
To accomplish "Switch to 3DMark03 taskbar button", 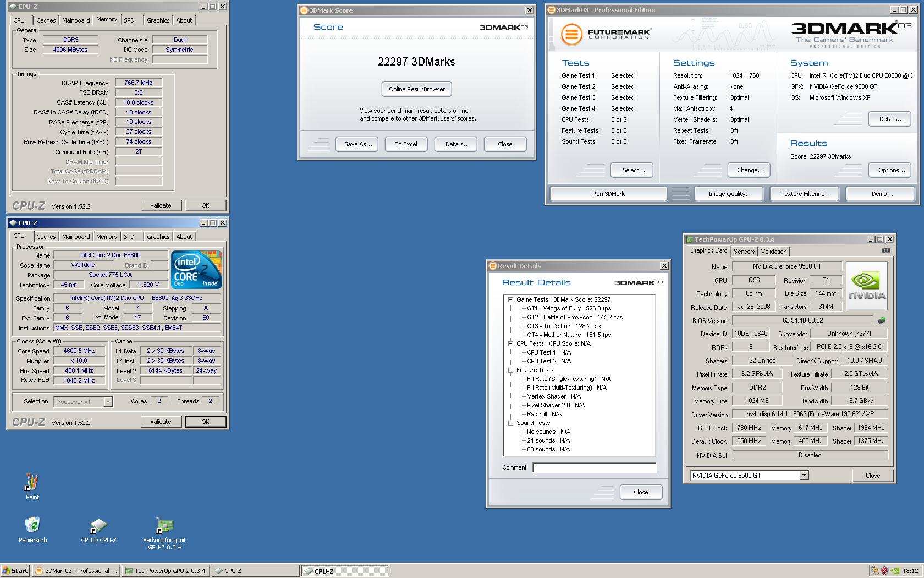I will coord(76,571).
